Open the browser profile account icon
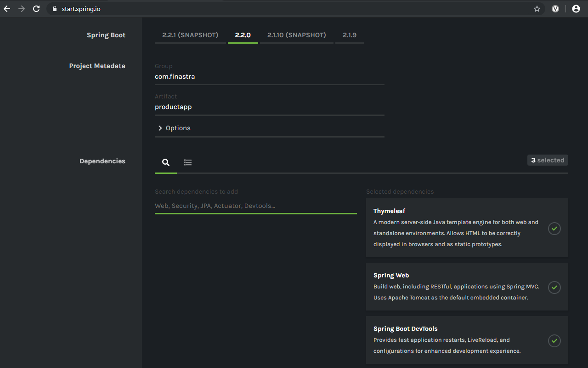 [576, 9]
